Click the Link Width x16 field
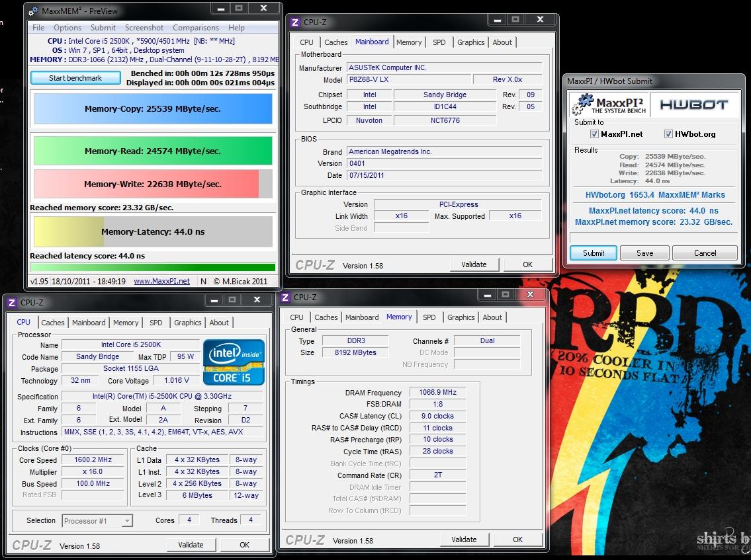The height and width of the screenshot is (560, 751). coord(402,216)
